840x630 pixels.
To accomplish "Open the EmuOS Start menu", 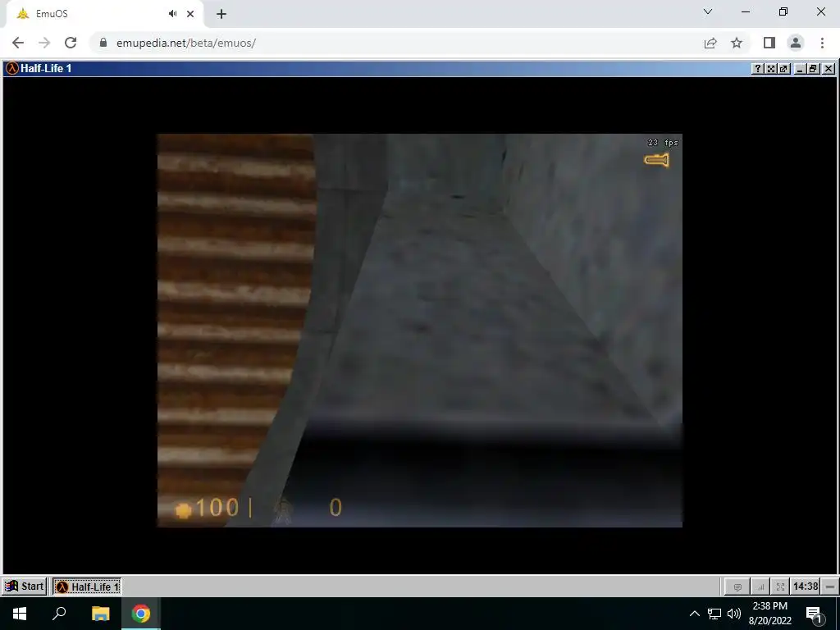I will (x=25, y=587).
